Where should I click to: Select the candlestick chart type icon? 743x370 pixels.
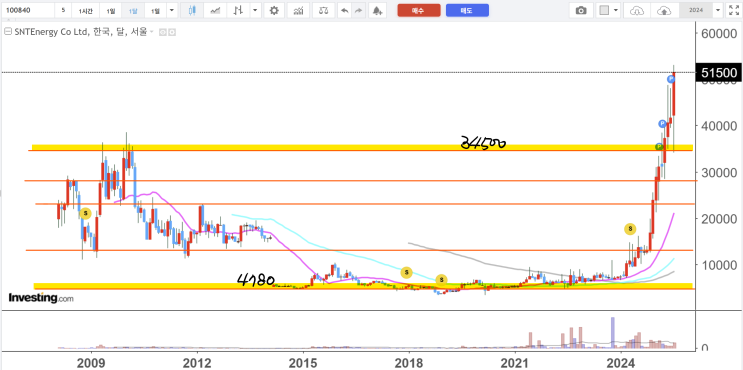coord(192,10)
